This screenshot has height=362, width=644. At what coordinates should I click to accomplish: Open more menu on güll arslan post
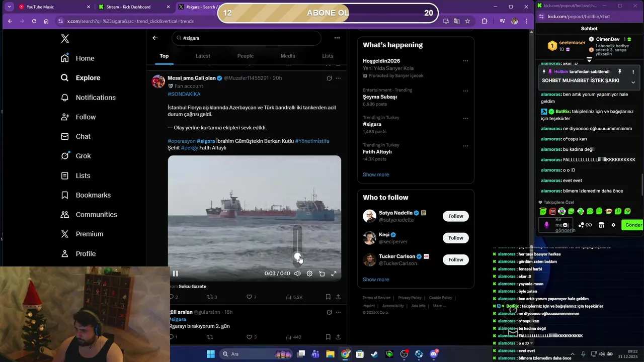pos(338,312)
